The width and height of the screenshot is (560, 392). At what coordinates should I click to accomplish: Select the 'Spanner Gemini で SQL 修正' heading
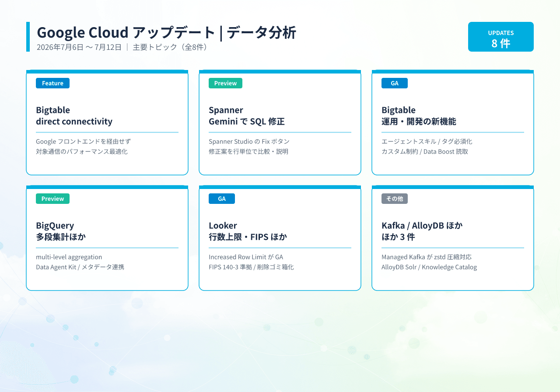click(247, 115)
